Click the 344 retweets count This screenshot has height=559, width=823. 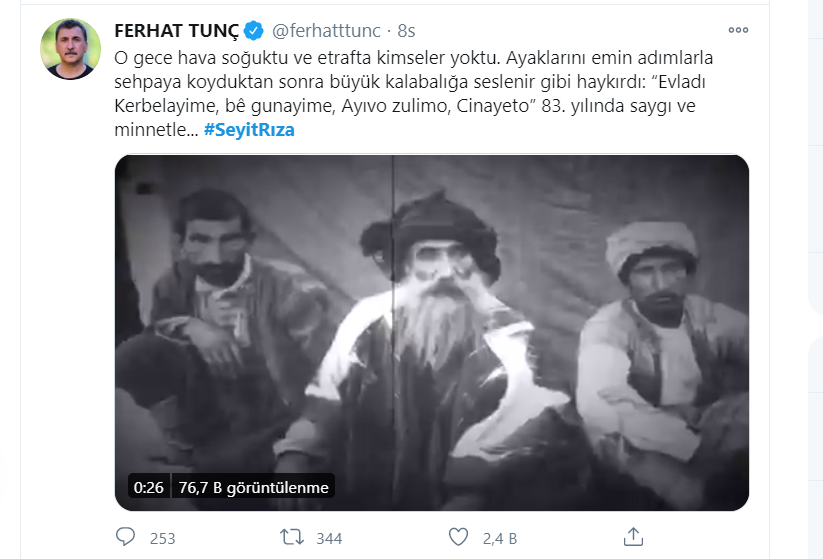(329, 539)
